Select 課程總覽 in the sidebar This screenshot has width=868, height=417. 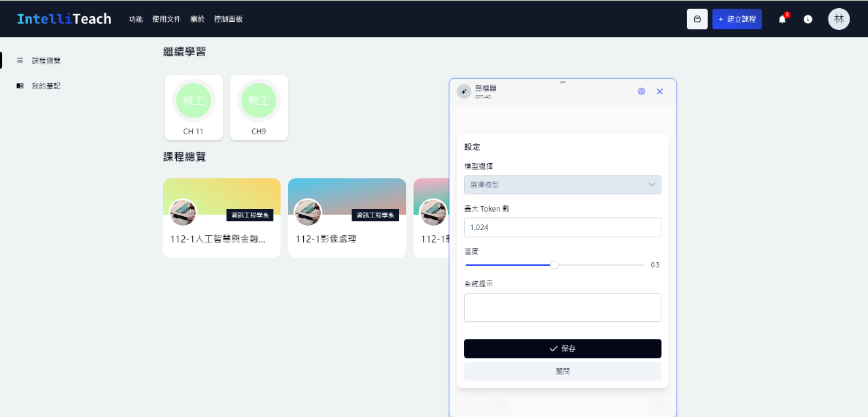[46, 61]
